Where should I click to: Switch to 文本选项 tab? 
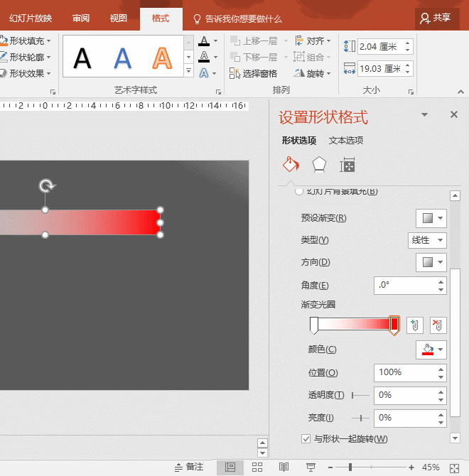346,140
